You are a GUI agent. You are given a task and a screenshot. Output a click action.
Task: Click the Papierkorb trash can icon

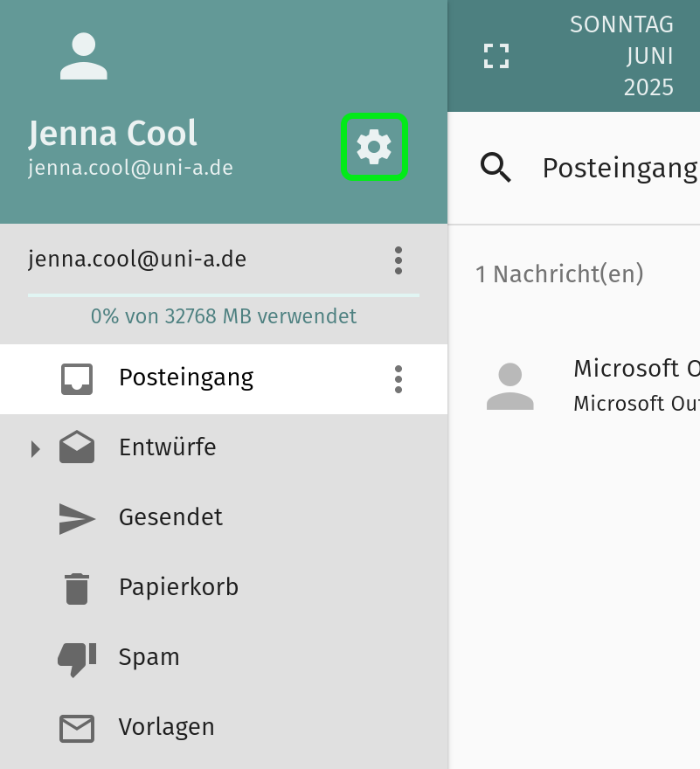click(77, 588)
